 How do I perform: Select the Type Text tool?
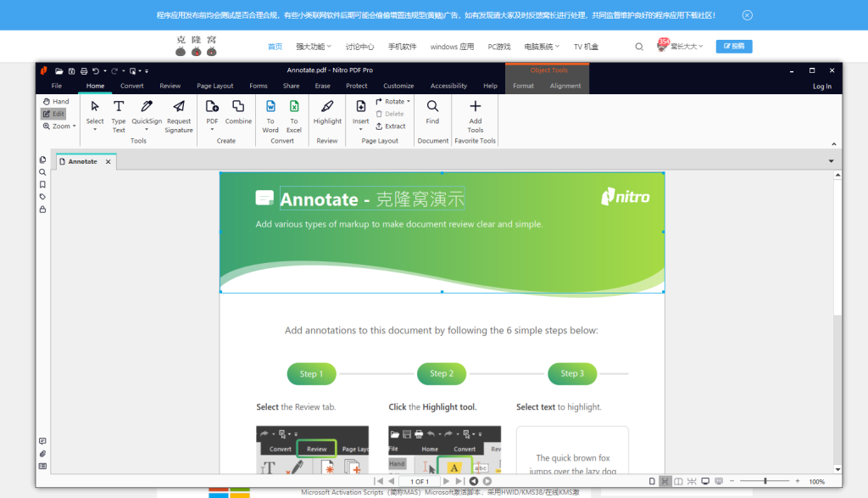pyautogui.click(x=119, y=116)
